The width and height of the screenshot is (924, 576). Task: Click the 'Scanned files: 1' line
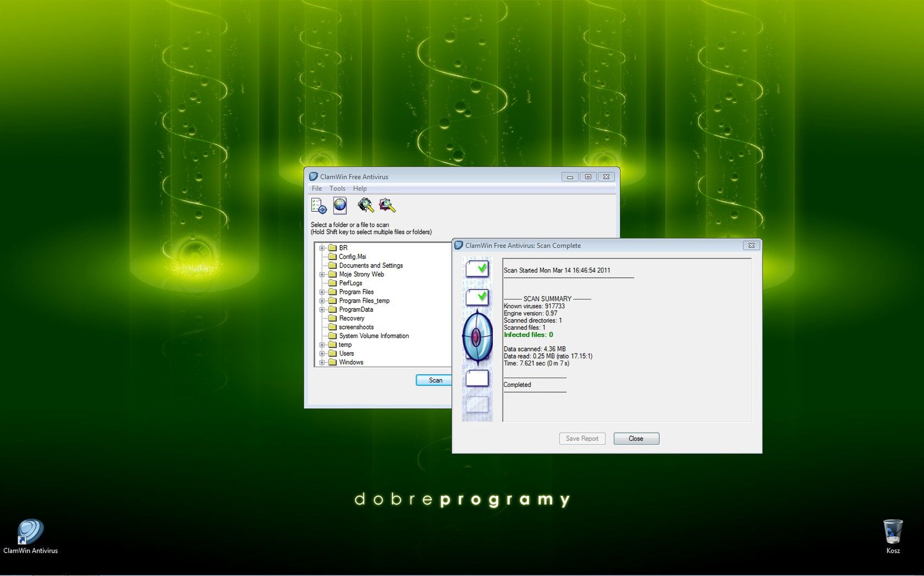tap(525, 328)
